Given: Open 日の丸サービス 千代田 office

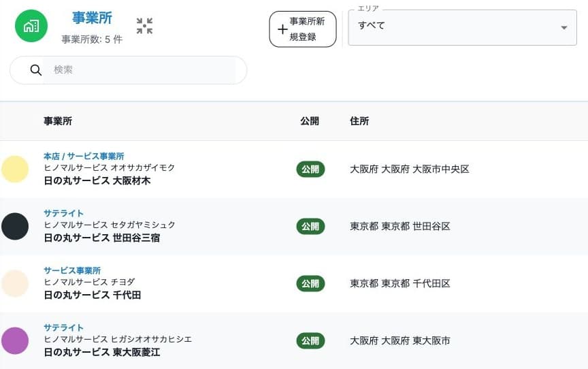Looking at the screenshot, I should coord(93,295).
